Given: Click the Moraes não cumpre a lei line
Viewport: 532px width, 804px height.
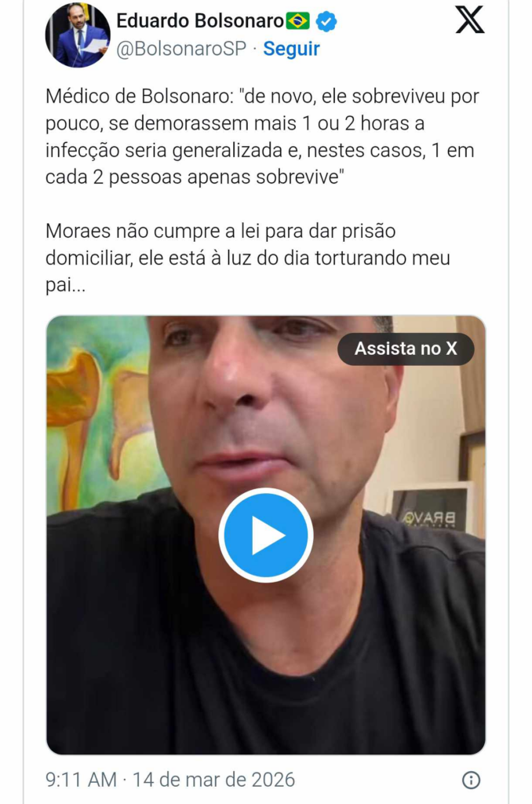Looking at the screenshot, I should (220, 232).
